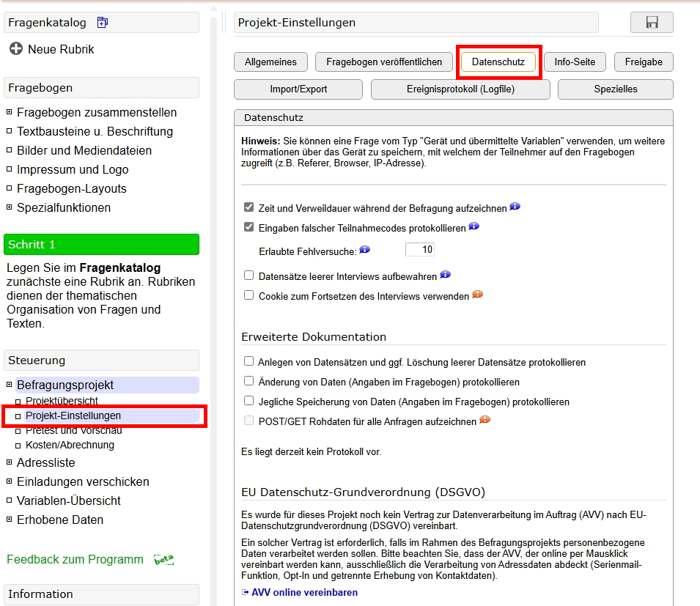Expand the Erhobene Daten section
Screen dimensions: 700x606
pyautogui.click(x=7, y=520)
